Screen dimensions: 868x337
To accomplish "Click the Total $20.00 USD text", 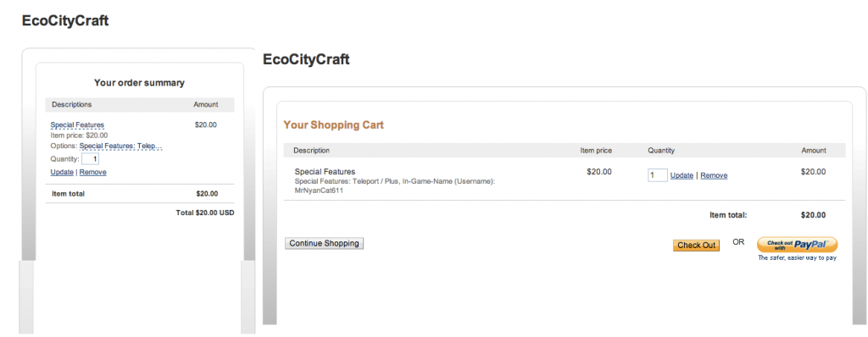I will [205, 213].
